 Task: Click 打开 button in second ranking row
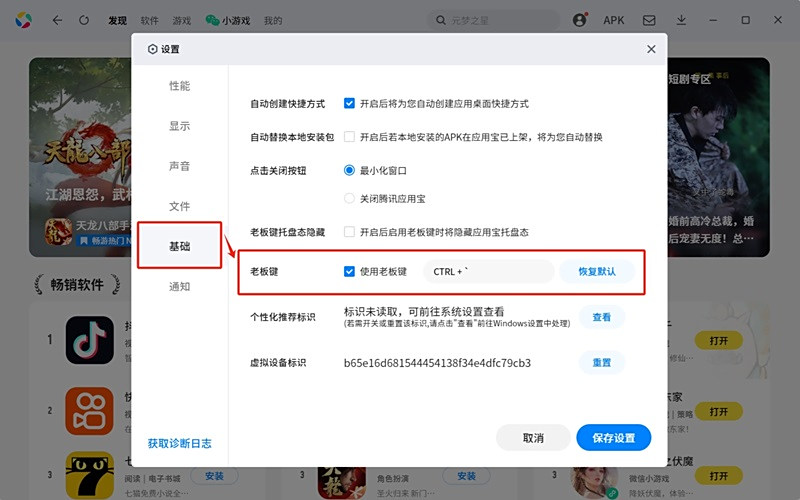point(718,411)
